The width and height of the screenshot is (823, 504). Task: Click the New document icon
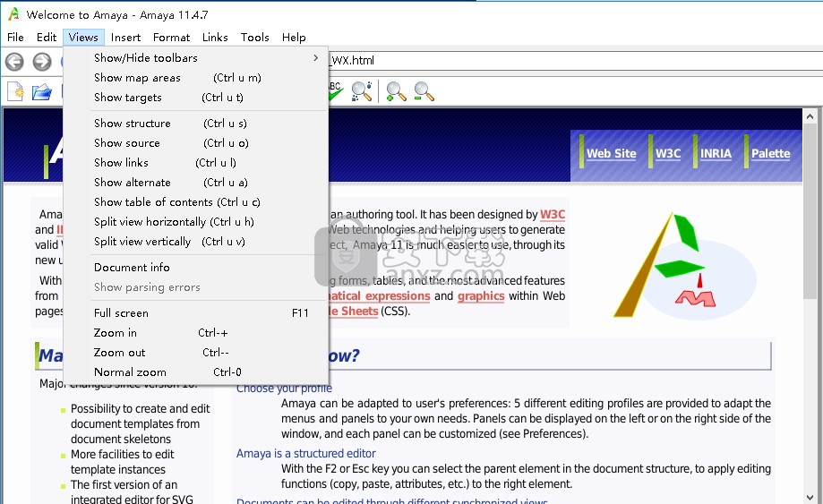coord(15,92)
